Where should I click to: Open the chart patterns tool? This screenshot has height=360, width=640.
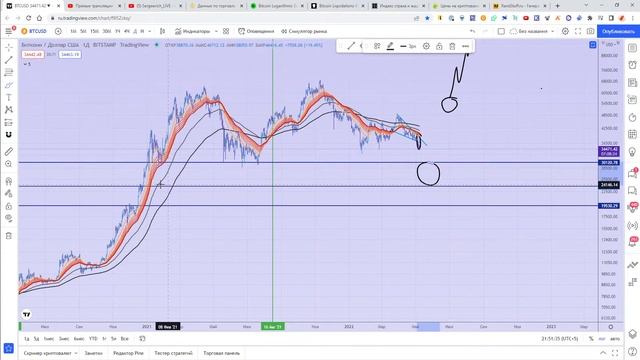pos(9,110)
